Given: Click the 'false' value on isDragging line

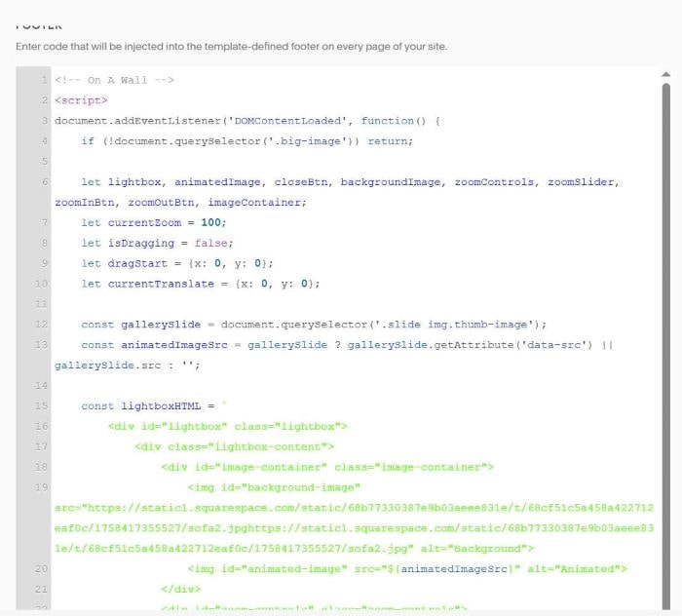Looking at the screenshot, I should (210, 243).
